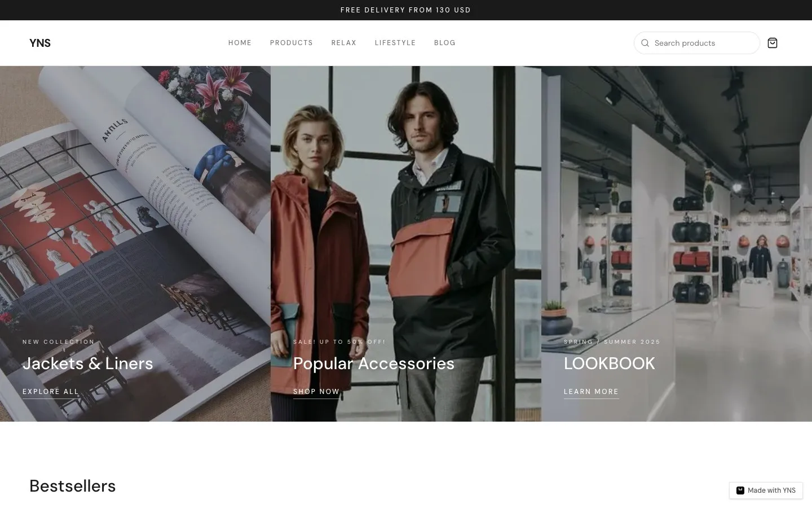
Task: Click the Shop Now link
Action: (316, 392)
